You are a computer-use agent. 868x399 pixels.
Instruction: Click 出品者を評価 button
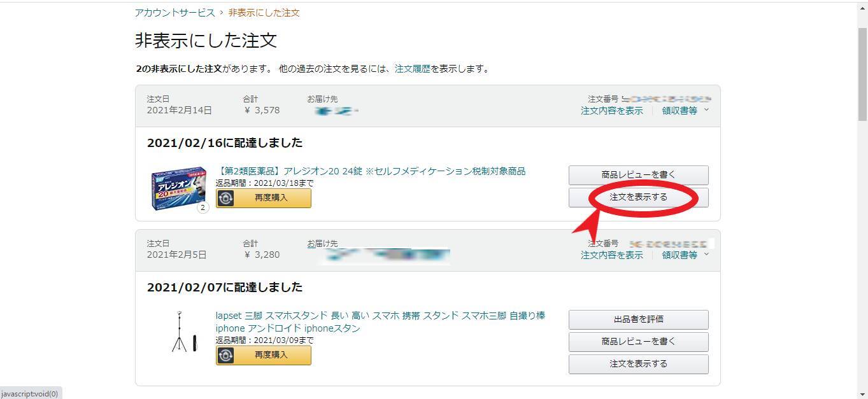tap(638, 319)
